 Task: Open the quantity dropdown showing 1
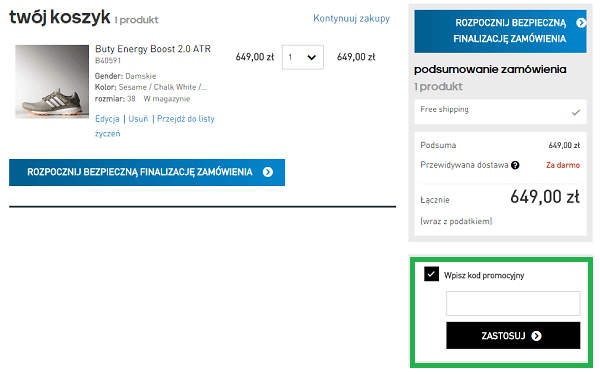click(303, 57)
